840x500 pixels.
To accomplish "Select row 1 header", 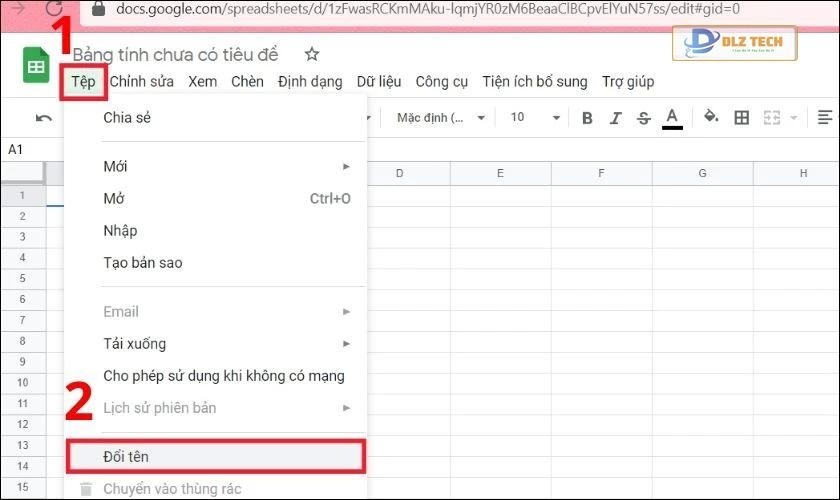I will (x=22, y=195).
